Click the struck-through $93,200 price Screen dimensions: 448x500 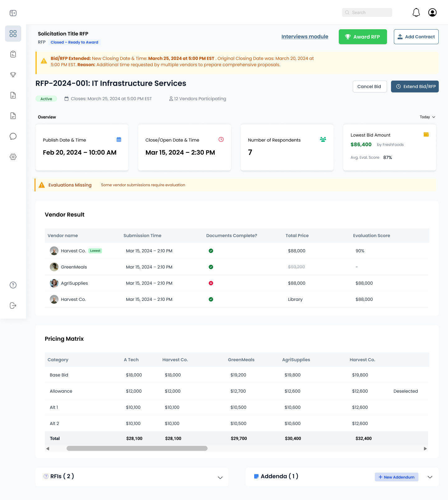(x=296, y=267)
